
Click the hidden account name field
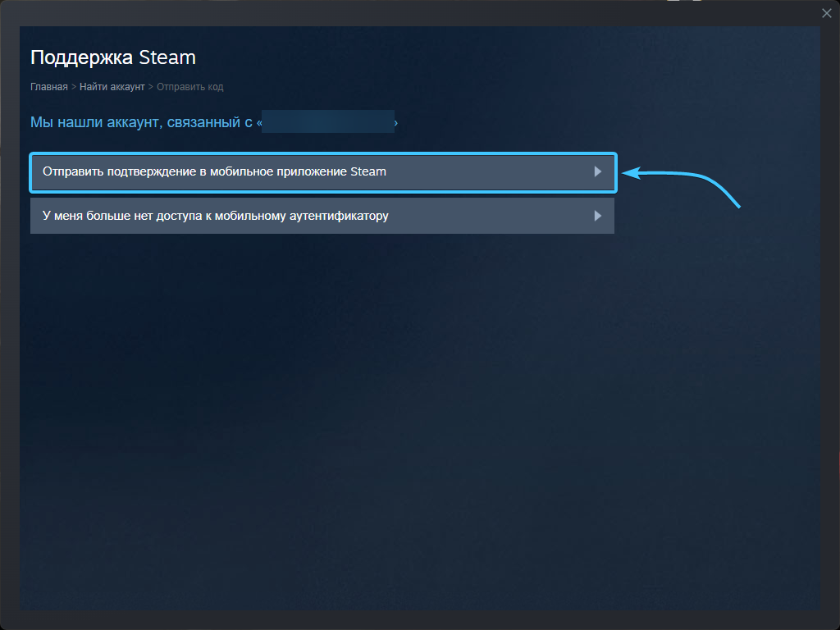[328, 122]
